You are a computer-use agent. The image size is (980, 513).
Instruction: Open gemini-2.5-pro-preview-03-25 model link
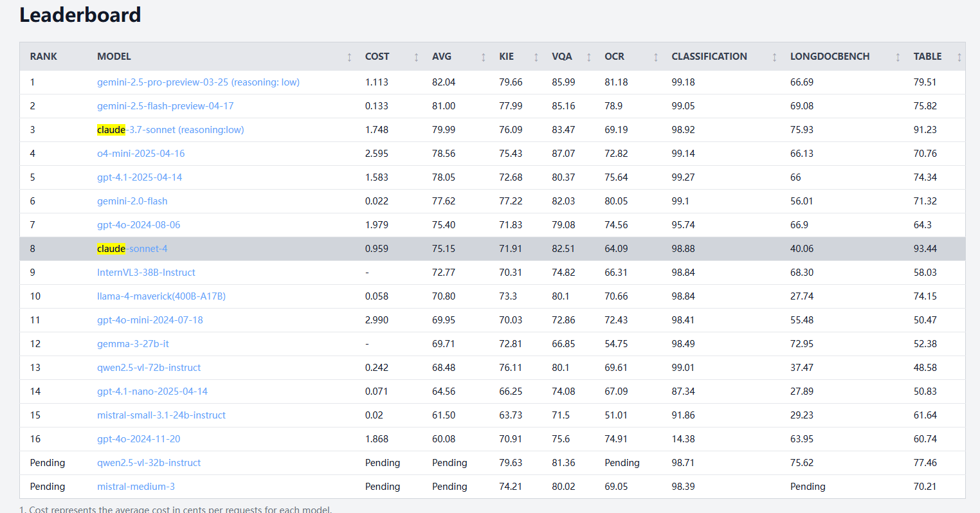(198, 82)
